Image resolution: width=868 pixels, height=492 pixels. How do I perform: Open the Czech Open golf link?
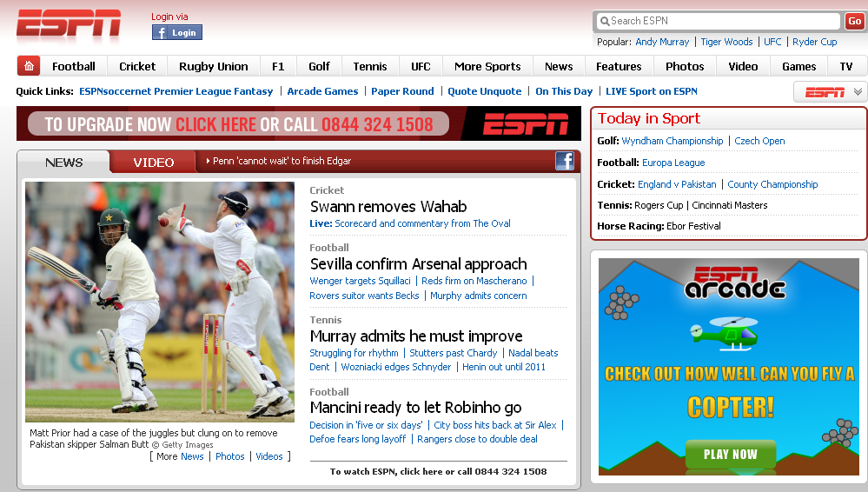coord(759,141)
